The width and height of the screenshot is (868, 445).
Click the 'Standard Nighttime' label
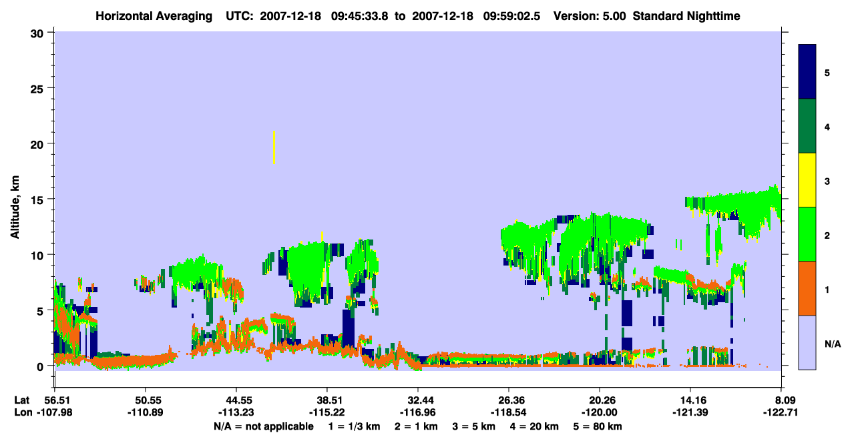coord(686,15)
